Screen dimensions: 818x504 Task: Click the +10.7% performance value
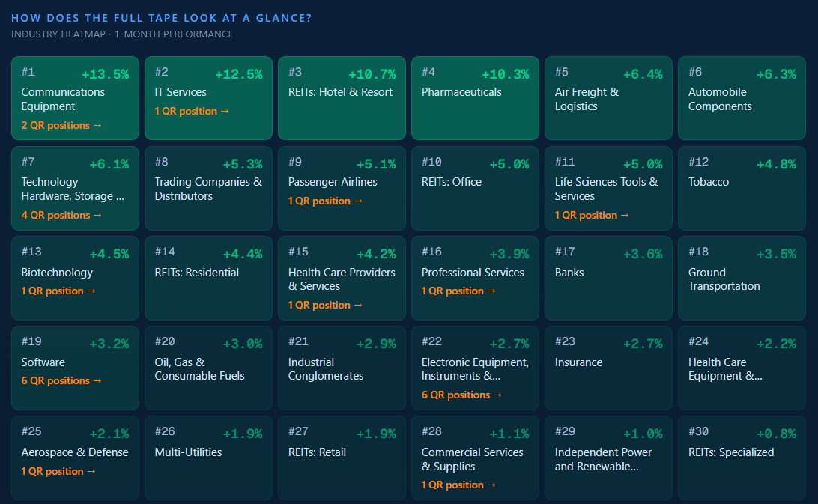pyautogui.click(x=372, y=74)
